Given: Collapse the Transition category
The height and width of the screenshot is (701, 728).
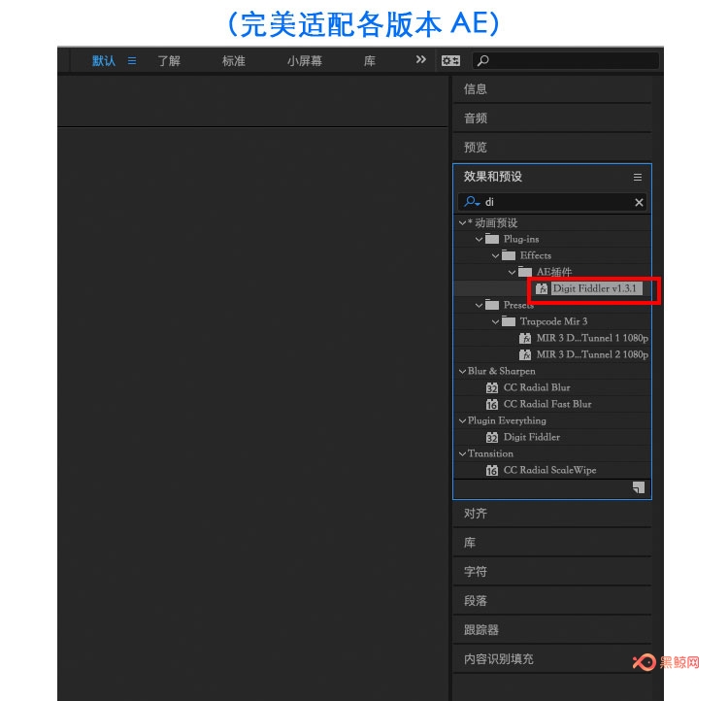Looking at the screenshot, I should point(462,453).
